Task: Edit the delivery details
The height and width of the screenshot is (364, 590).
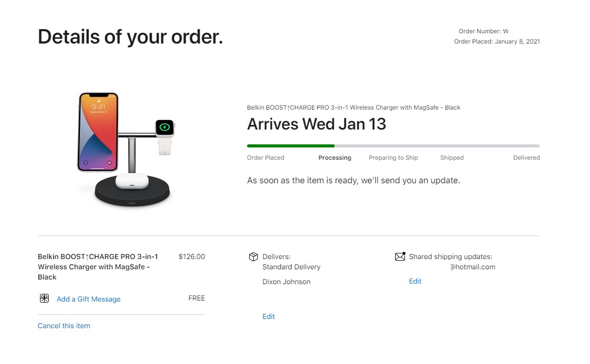Action: coord(269,316)
